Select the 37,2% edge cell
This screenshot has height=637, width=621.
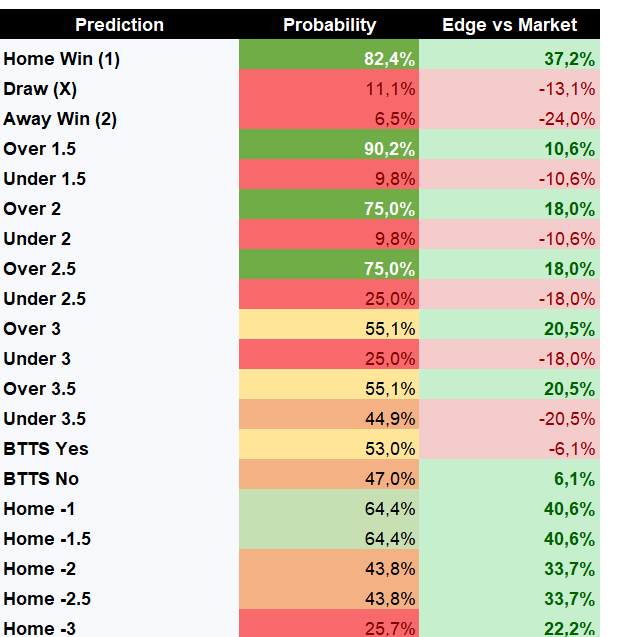(x=509, y=59)
